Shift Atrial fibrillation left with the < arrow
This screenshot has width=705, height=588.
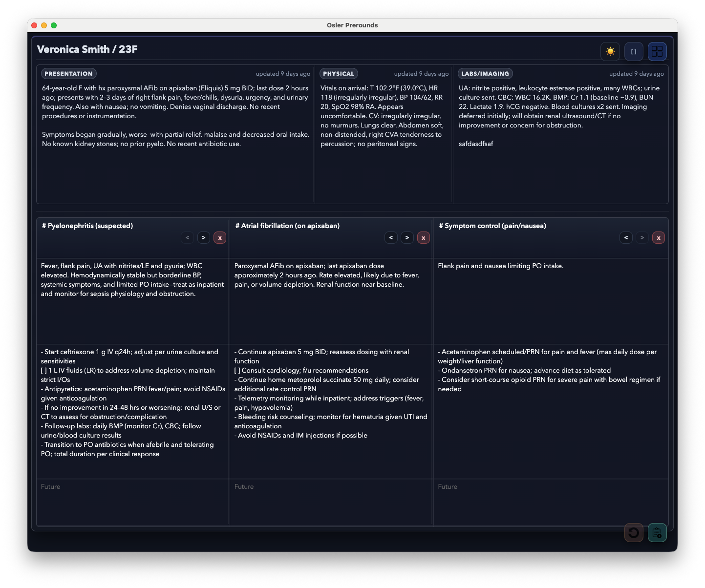(x=391, y=237)
